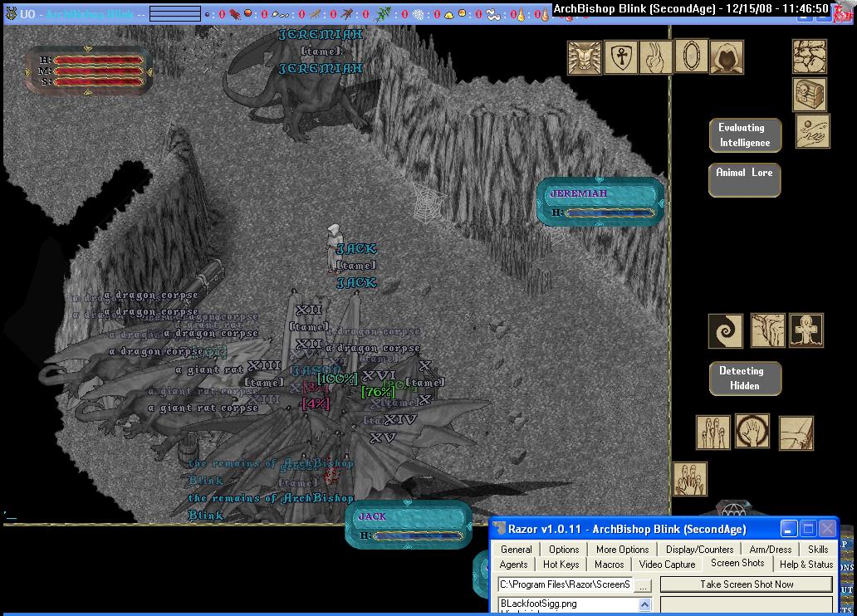
Task: Select the hand-in-circle spell icon
Action: [x=752, y=432]
